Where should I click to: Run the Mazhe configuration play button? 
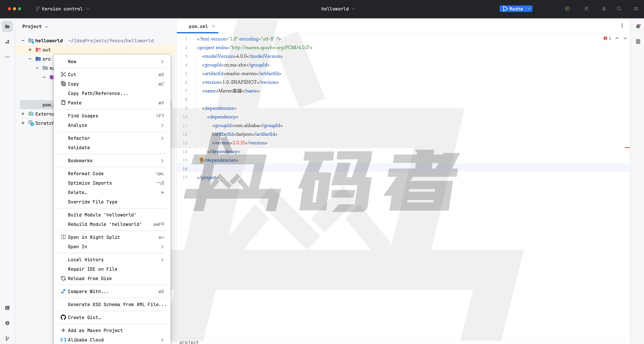(505, 9)
